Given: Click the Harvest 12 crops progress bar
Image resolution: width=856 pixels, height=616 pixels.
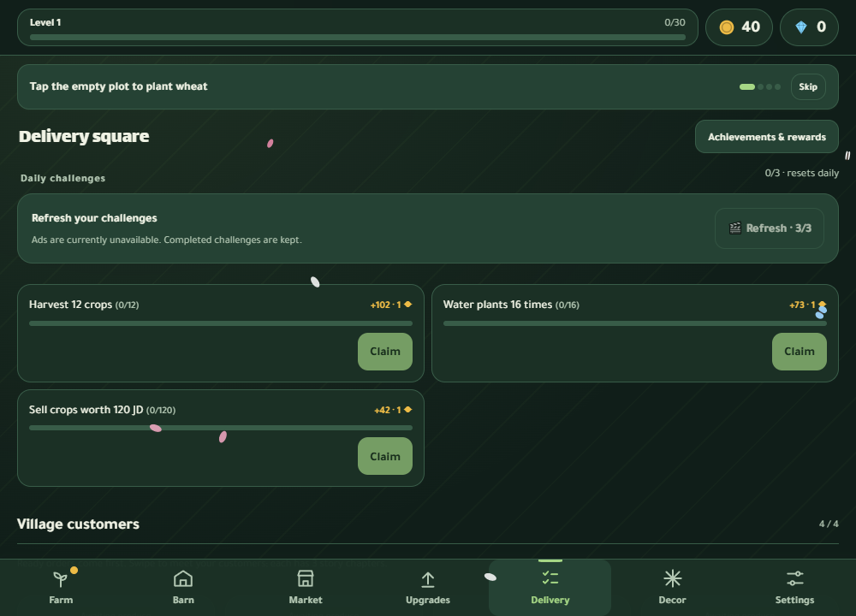Looking at the screenshot, I should (x=221, y=323).
